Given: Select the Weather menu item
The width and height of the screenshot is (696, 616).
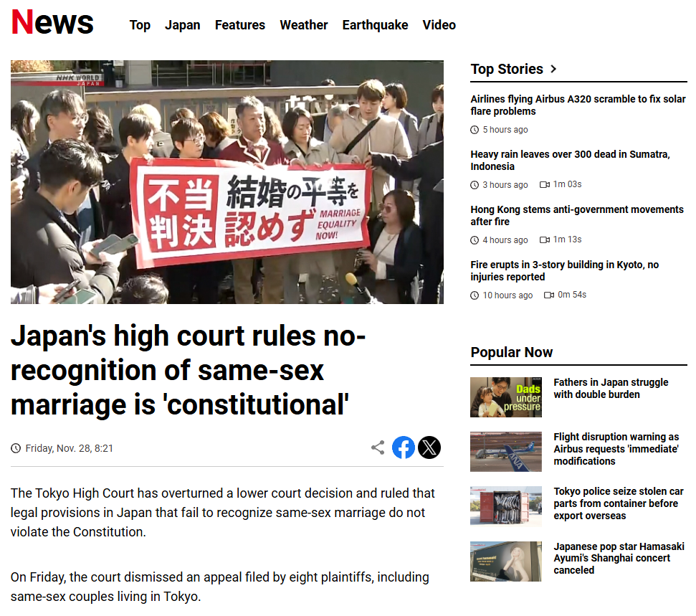Looking at the screenshot, I should tap(304, 25).
